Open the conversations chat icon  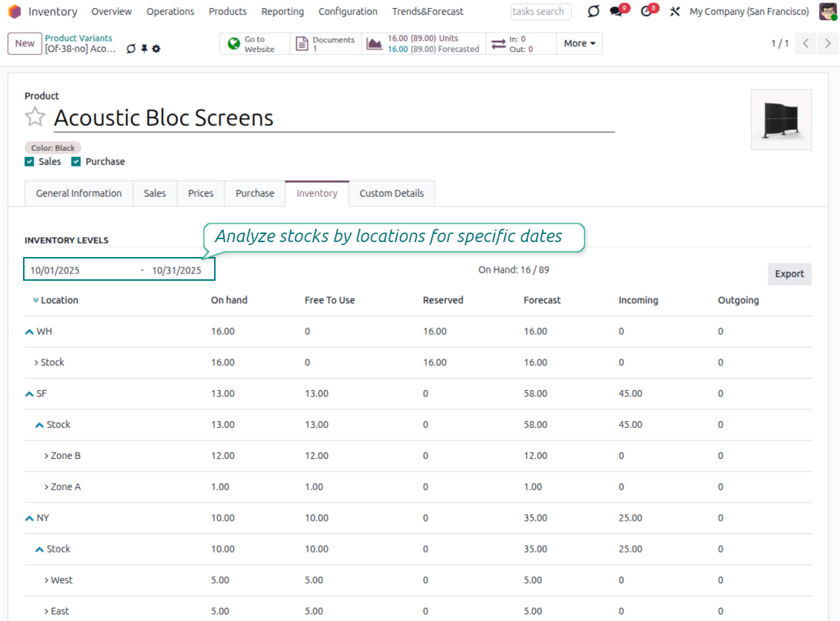(x=616, y=12)
